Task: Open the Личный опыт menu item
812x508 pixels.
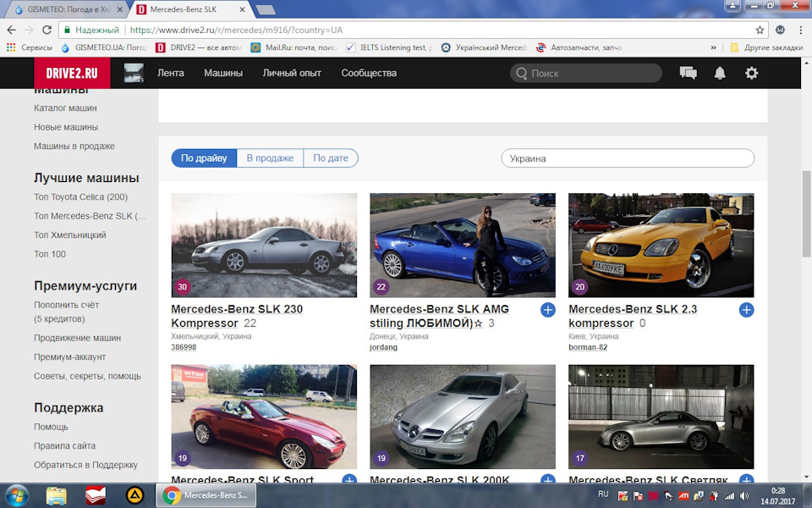Action: [x=292, y=73]
